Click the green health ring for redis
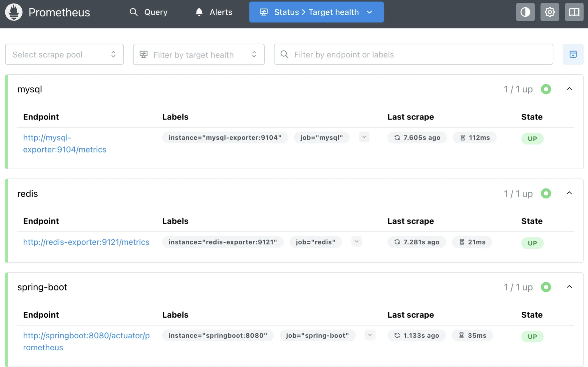Screen dimensions: 588x367 pos(546,193)
